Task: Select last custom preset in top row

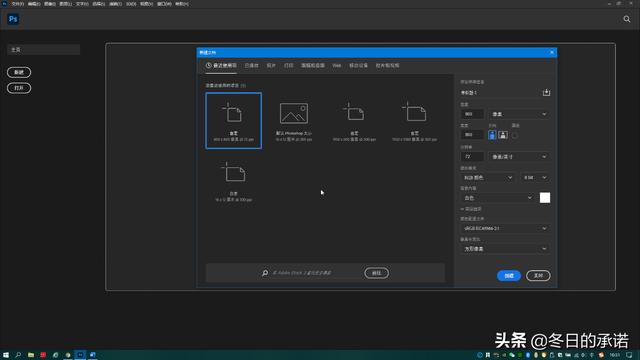Action: click(x=414, y=121)
